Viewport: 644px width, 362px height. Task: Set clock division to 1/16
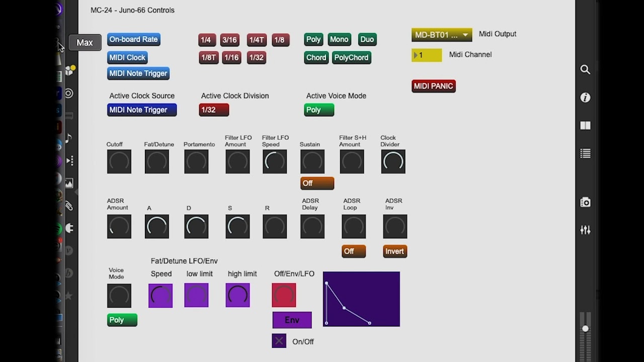click(231, 57)
